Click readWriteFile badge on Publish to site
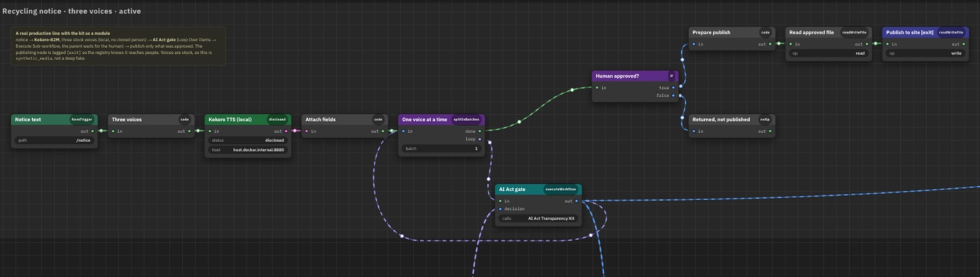The height and width of the screenshot is (277, 980). [951, 32]
